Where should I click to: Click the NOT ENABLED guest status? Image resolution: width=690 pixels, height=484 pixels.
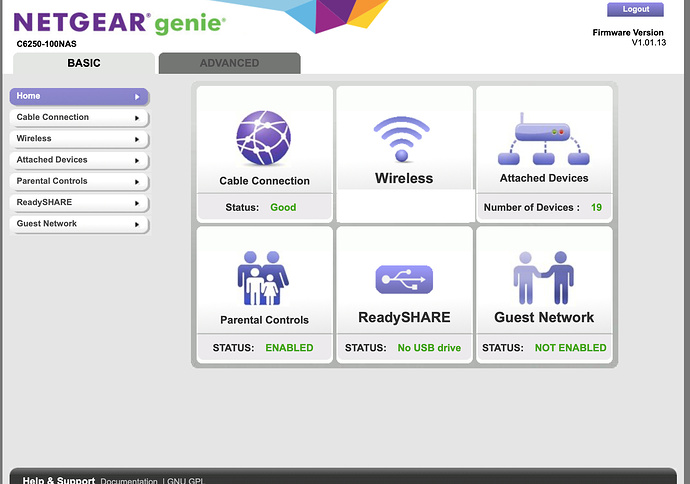pos(570,348)
